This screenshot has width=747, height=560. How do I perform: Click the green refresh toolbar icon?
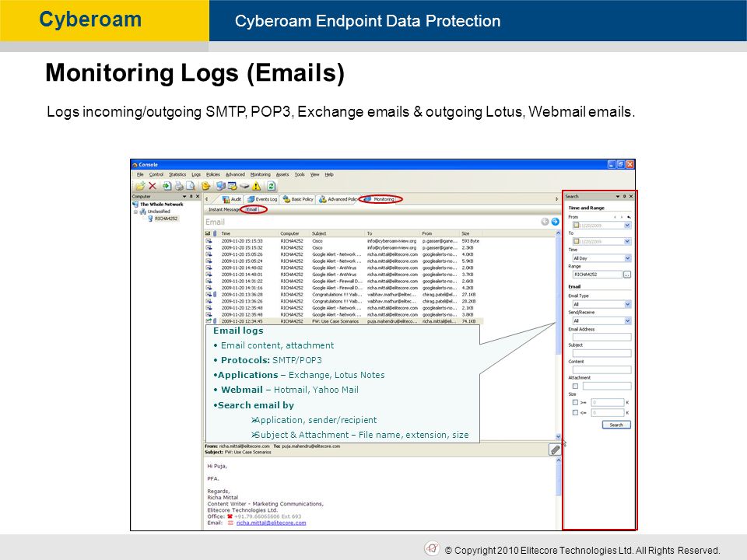271,186
